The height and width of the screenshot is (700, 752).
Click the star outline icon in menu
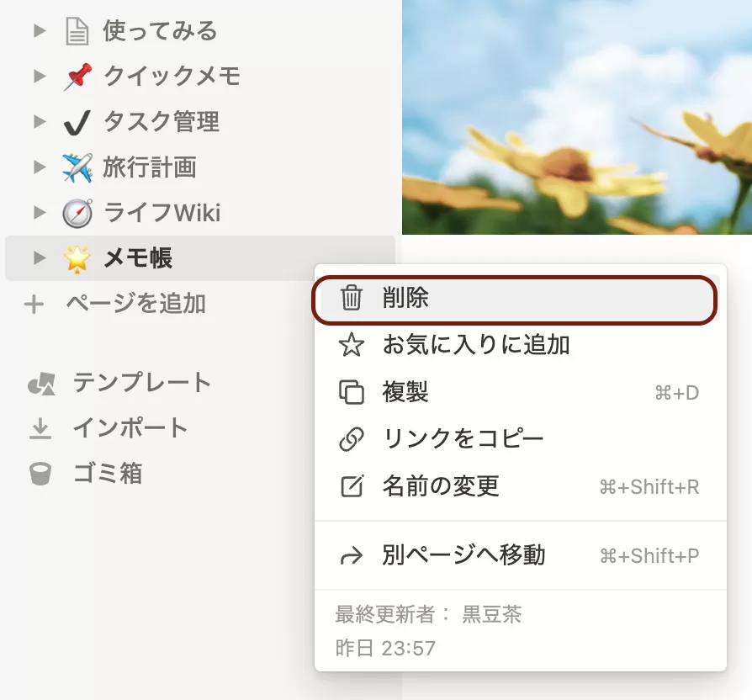pos(352,345)
